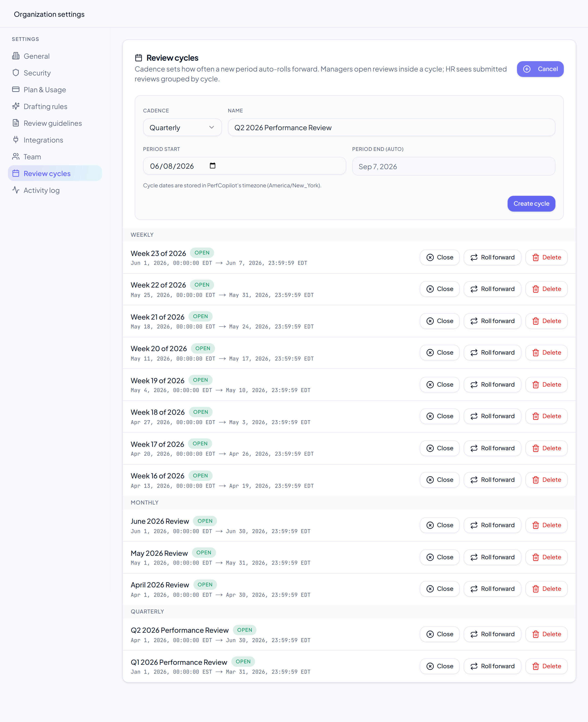Screen dimensions: 588x722
Task: Delete Week 17 of 2026 cycle
Action: click(x=546, y=448)
